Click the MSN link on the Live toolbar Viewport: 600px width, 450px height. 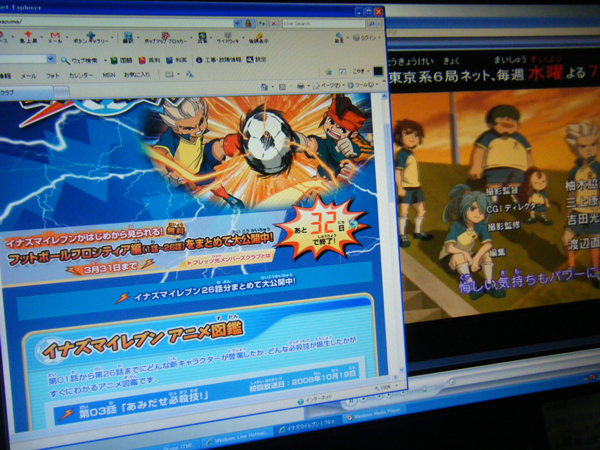click(109, 75)
